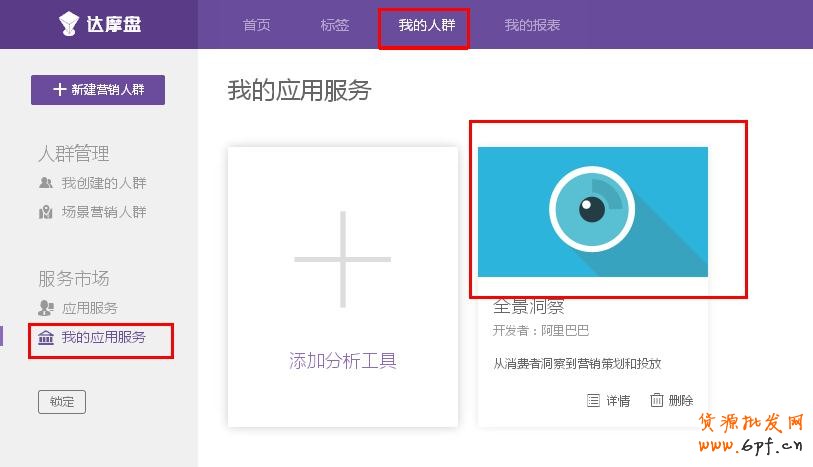Open the 标签 tab

(335, 25)
